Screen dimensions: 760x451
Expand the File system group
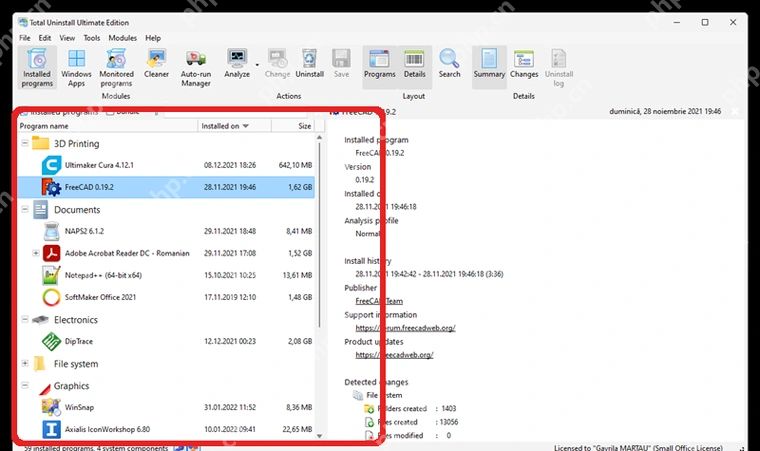pos(25,363)
